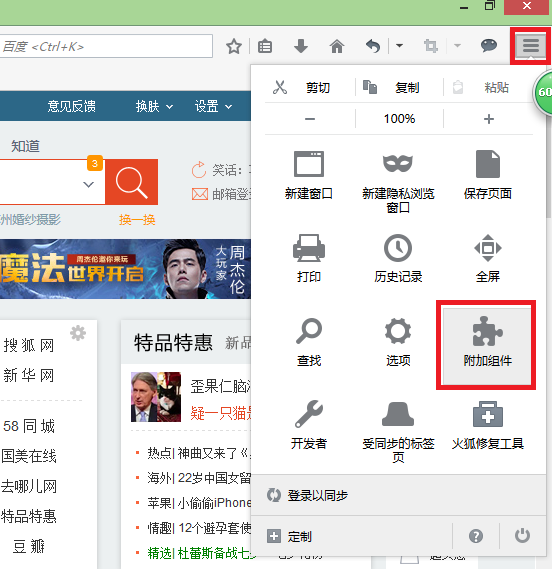Click the power quit icon in menu

tap(522, 536)
